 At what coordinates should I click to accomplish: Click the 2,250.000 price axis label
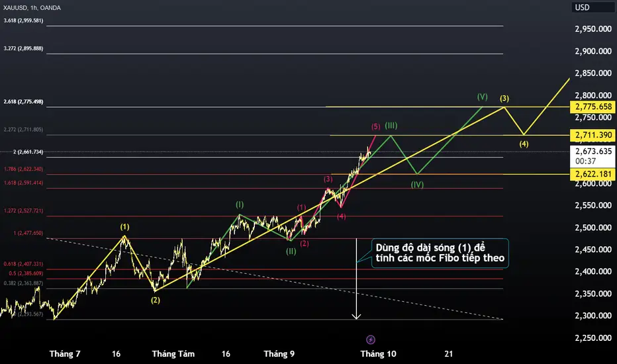(593, 338)
